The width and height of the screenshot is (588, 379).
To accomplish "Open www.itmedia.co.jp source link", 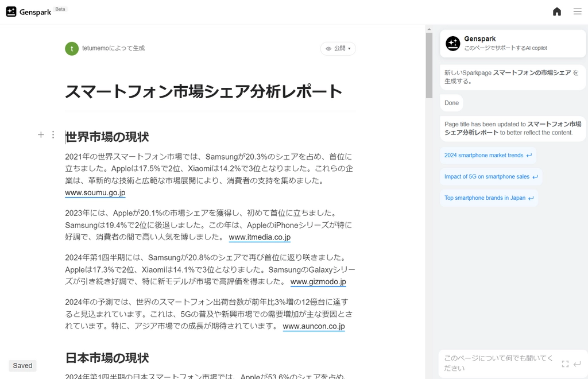I will click(x=260, y=237).
